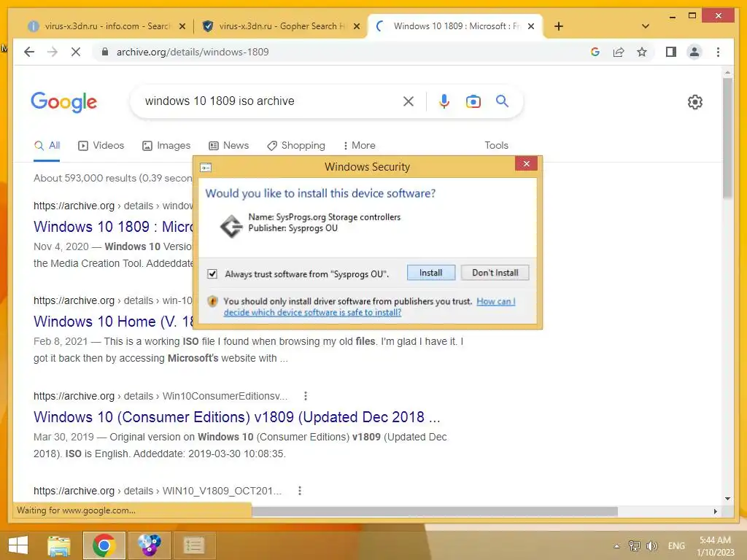Uncheck Always trust software from Sysprogs OU
This screenshot has height=560, width=747.
tap(212, 274)
